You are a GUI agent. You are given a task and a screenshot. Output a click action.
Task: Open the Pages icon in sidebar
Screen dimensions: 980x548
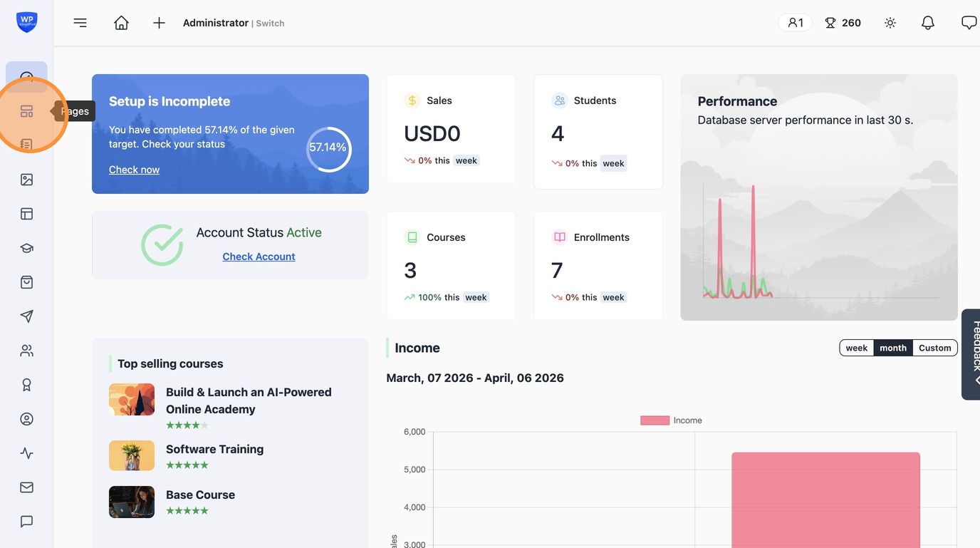26,111
